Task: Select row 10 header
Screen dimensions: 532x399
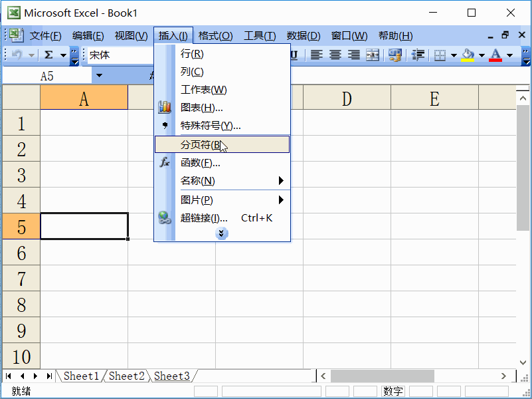Action: pos(21,356)
